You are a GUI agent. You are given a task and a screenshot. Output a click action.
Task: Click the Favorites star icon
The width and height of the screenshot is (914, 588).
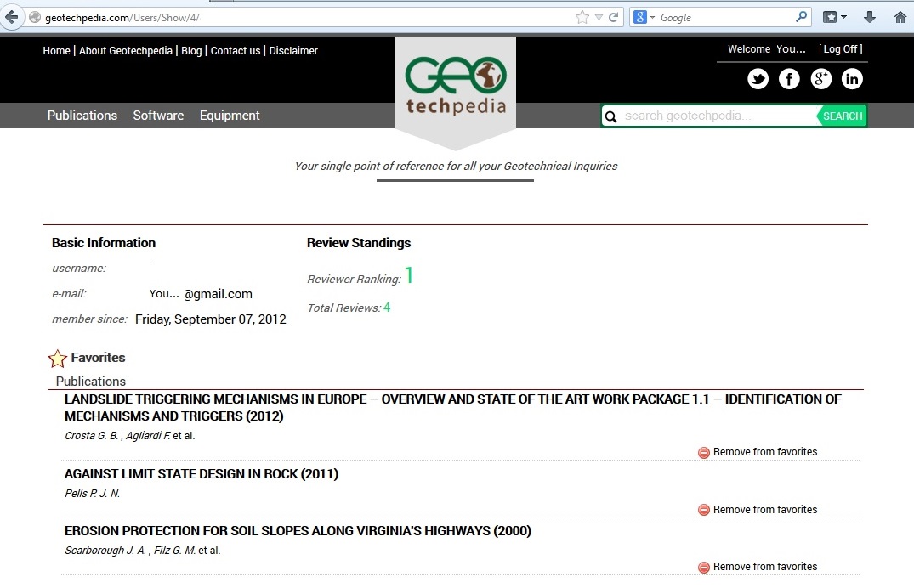point(57,359)
